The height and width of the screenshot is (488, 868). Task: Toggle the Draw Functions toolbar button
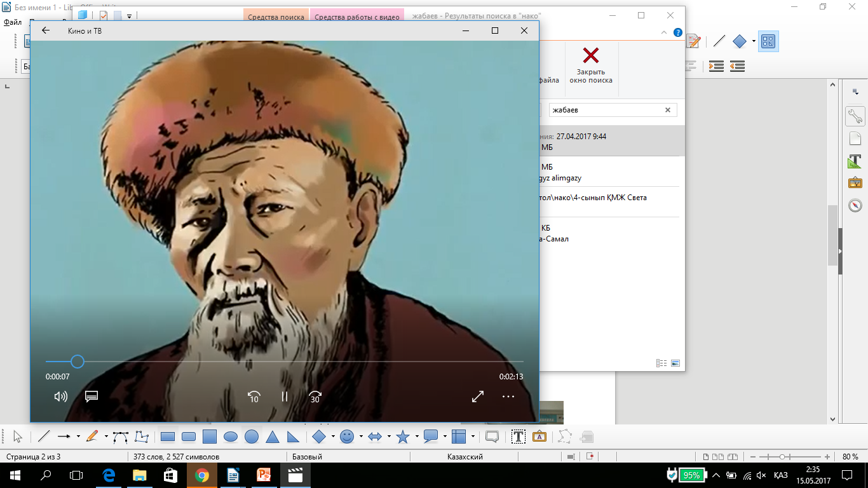tap(768, 41)
